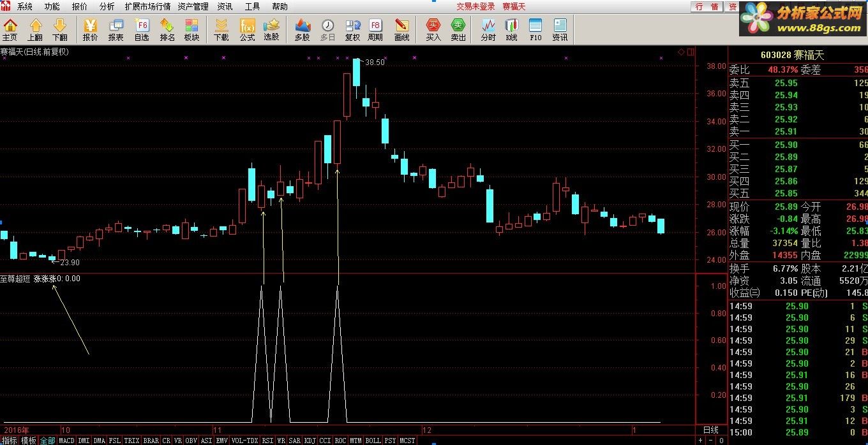
Task: Switch indicator to RSI
Action: point(267,441)
